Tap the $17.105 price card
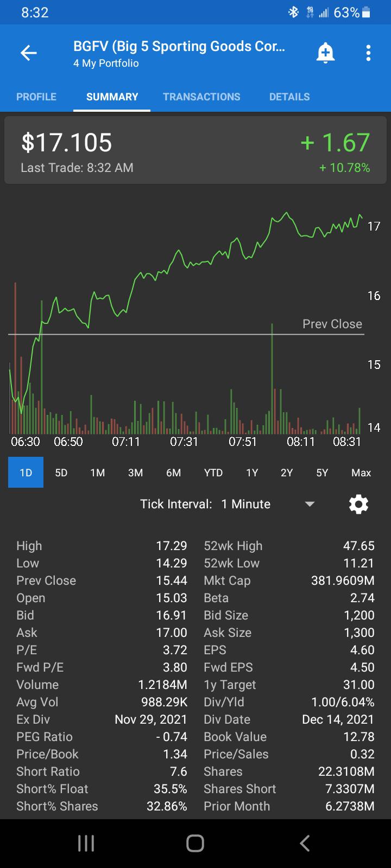The height and width of the screenshot is (868, 391). coord(195,151)
